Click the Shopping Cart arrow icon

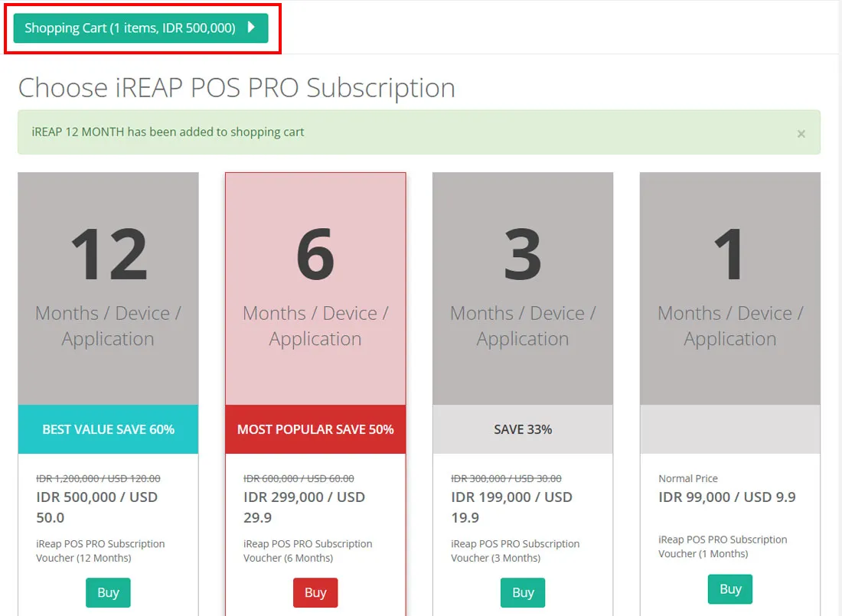[x=251, y=28]
